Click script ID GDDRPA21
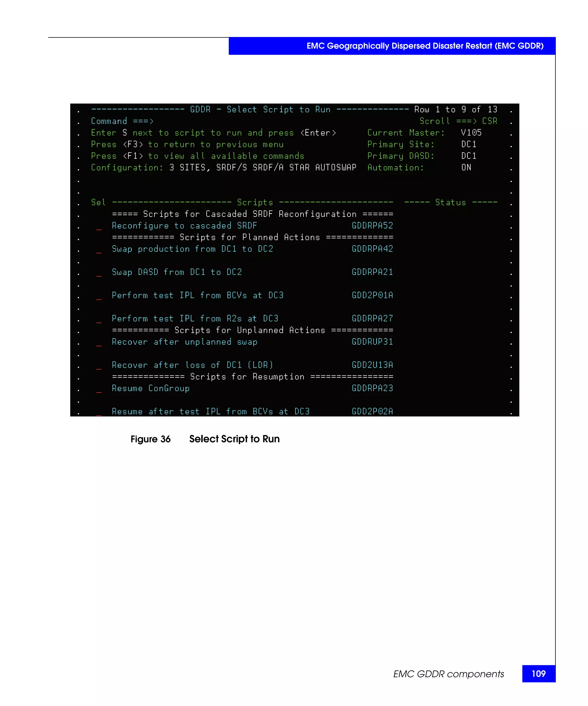 (372, 272)
